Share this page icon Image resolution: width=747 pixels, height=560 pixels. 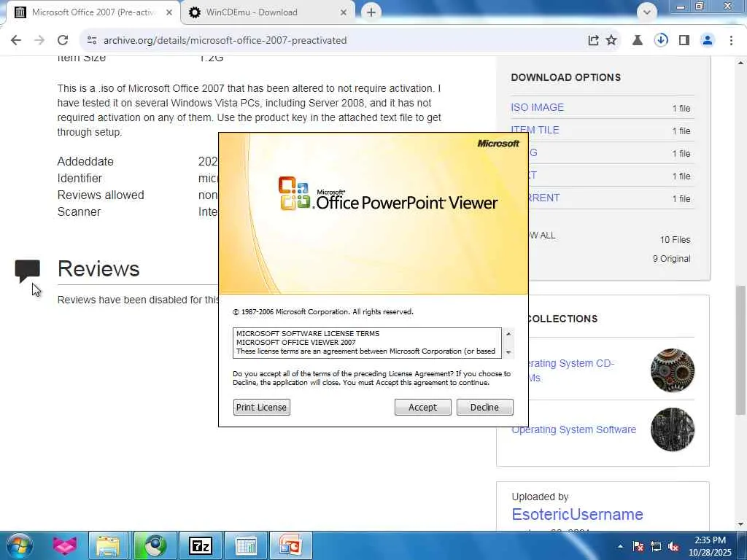tap(593, 41)
